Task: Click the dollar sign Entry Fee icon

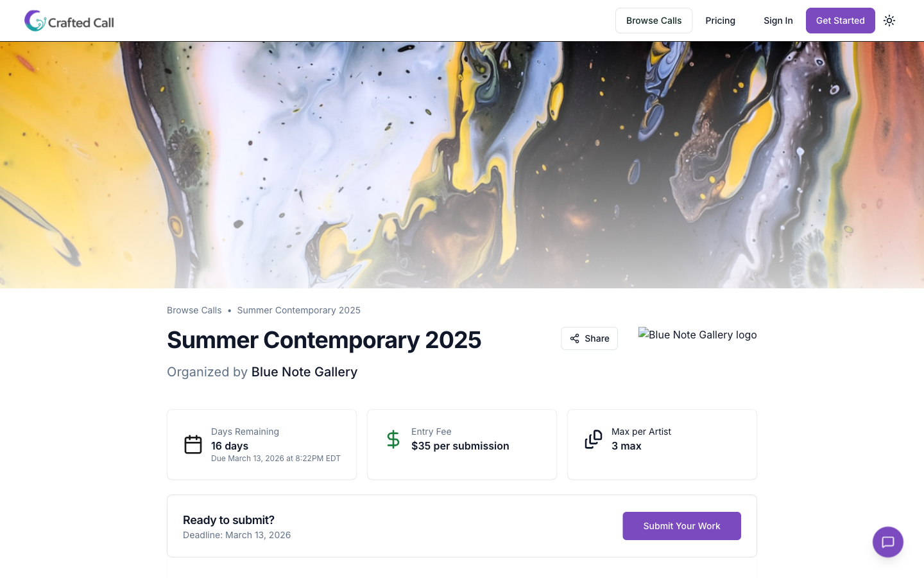Action: [x=393, y=439]
